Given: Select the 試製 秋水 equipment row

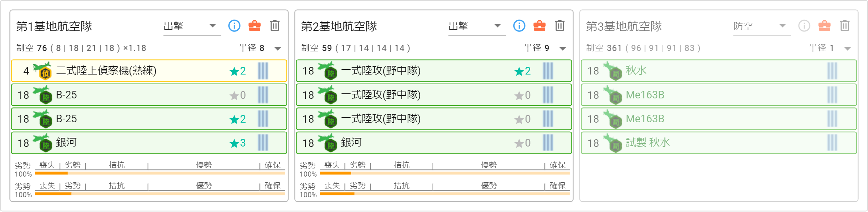Looking at the screenshot, I should pyautogui.click(x=719, y=143).
